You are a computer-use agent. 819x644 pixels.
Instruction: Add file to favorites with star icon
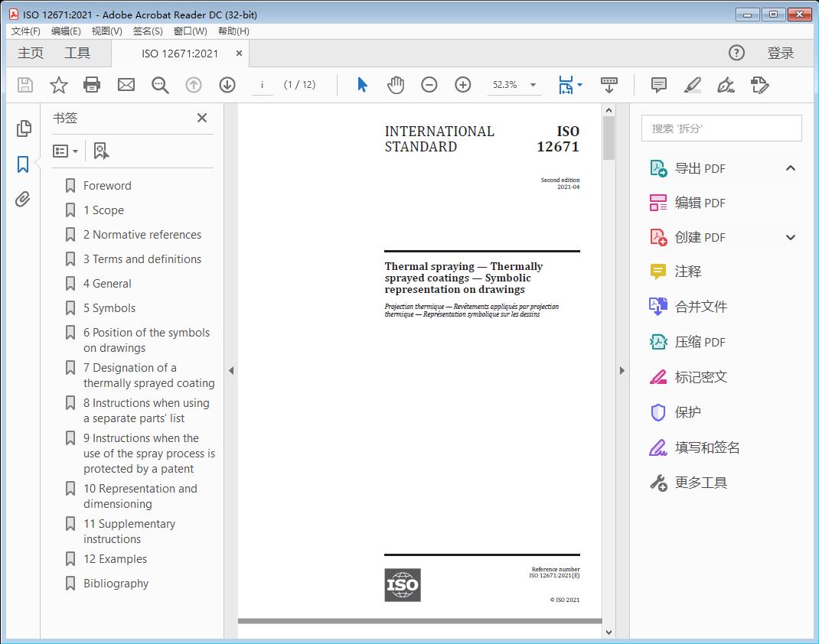click(x=58, y=85)
